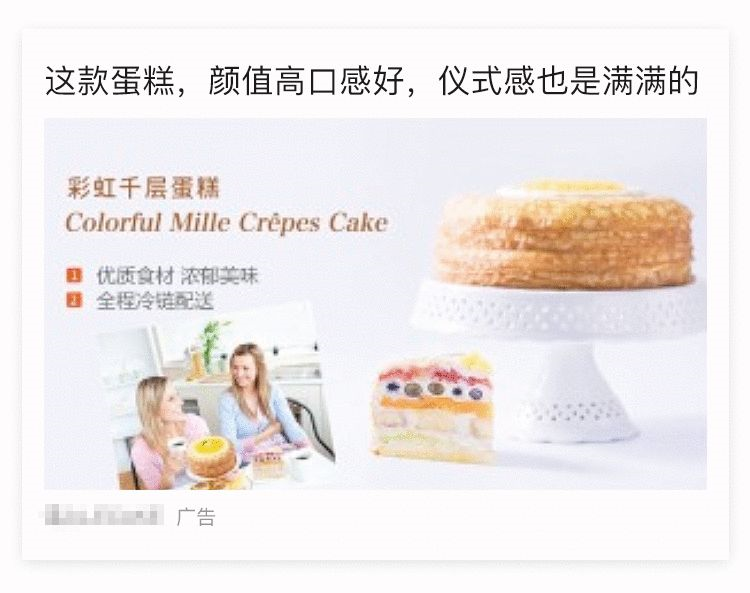The height and width of the screenshot is (593, 750).
Task: Select the Colorful Mille Crêpes Cake heading
Action: pyautogui.click(x=226, y=223)
